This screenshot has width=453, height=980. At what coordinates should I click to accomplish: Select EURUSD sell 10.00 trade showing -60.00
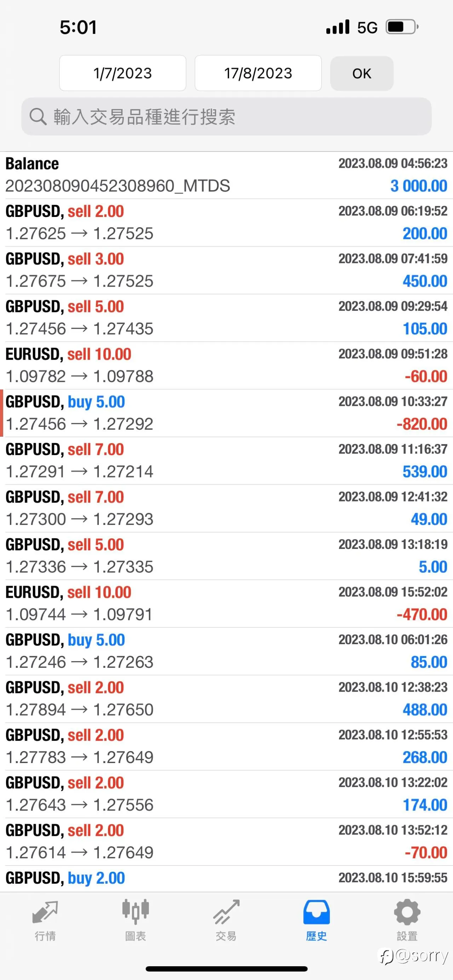pos(226,365)
